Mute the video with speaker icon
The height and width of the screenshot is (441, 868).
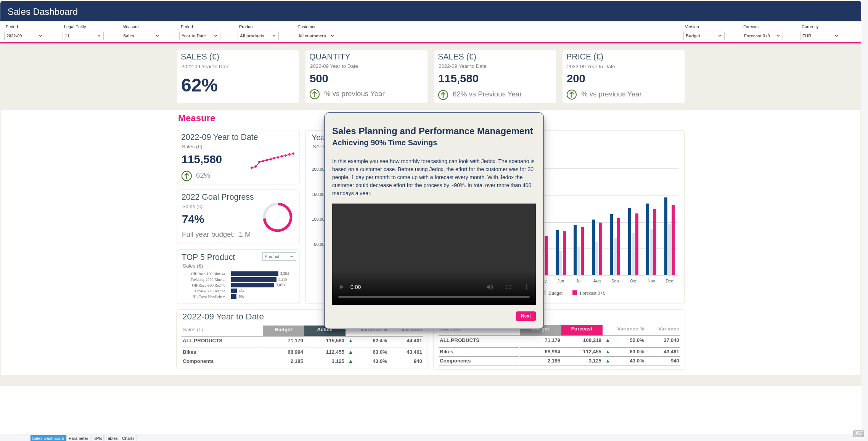[x=490, y=287]
